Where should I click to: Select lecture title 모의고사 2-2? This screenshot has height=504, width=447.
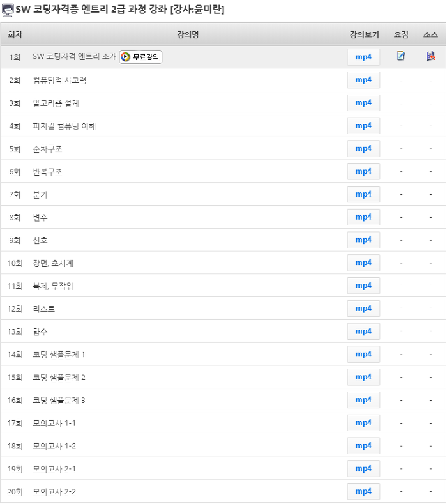pyautogui.click(x=54, y=491)
